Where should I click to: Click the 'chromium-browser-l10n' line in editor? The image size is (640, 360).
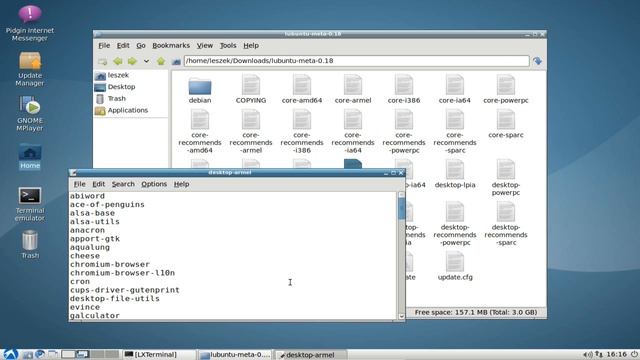tap(122, 273)
